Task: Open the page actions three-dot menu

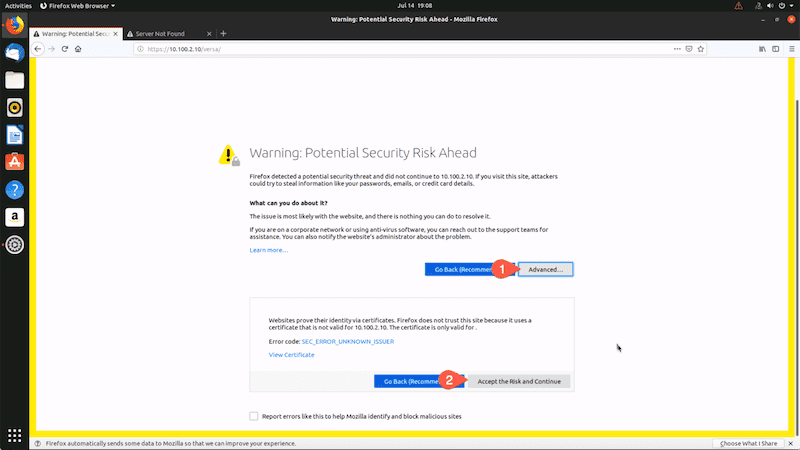Action: coord(677,49)
